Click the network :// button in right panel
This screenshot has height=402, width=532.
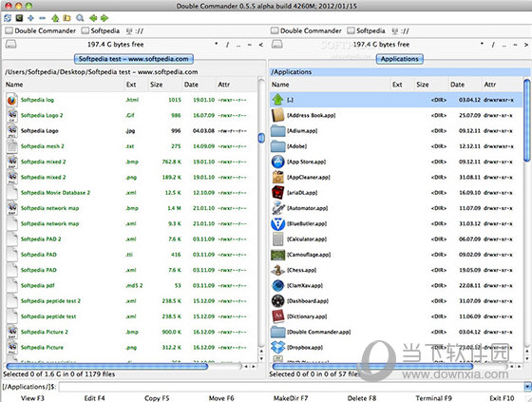coord(400,31)
